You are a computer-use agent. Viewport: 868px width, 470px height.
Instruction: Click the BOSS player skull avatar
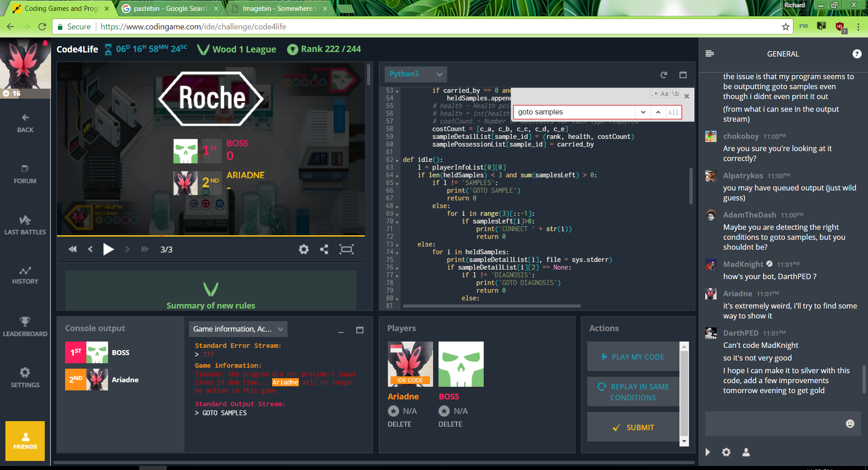coord(461,364)
